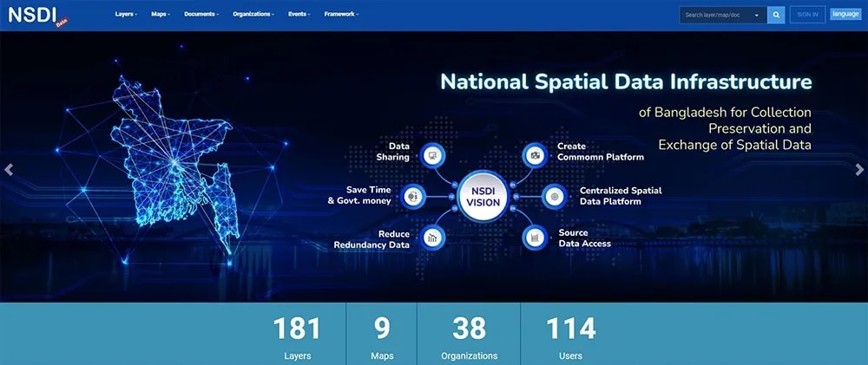Open the Events menu
The width and height of the screenshot is (868, 365).
point(299,15)
